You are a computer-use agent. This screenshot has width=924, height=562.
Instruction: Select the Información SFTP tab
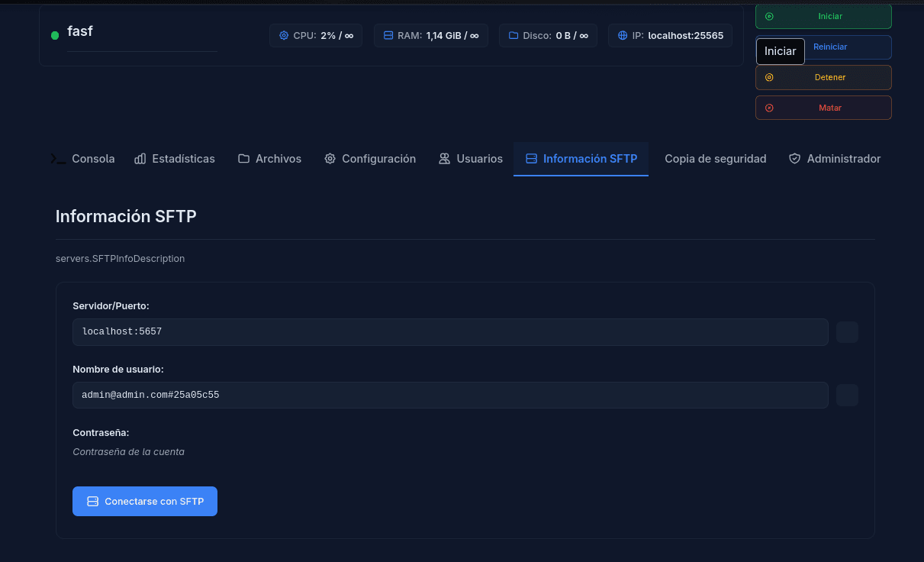coord(581,159)
